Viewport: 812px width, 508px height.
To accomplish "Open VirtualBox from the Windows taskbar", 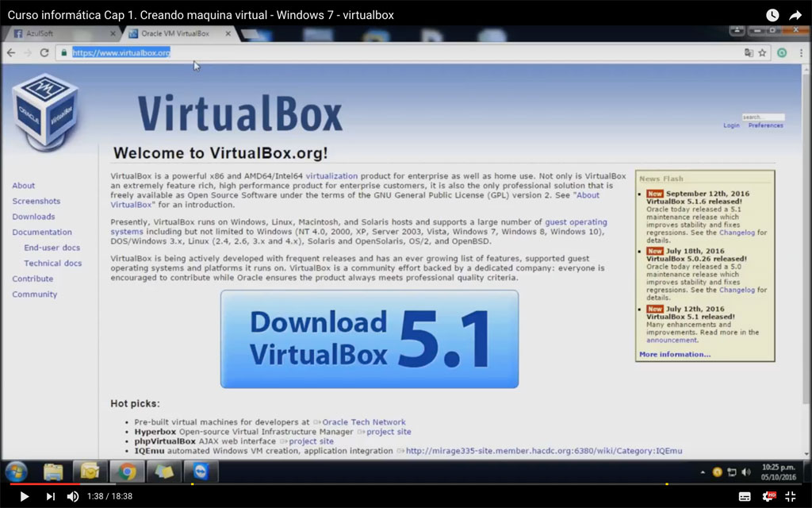I will (x=201, y=471).
